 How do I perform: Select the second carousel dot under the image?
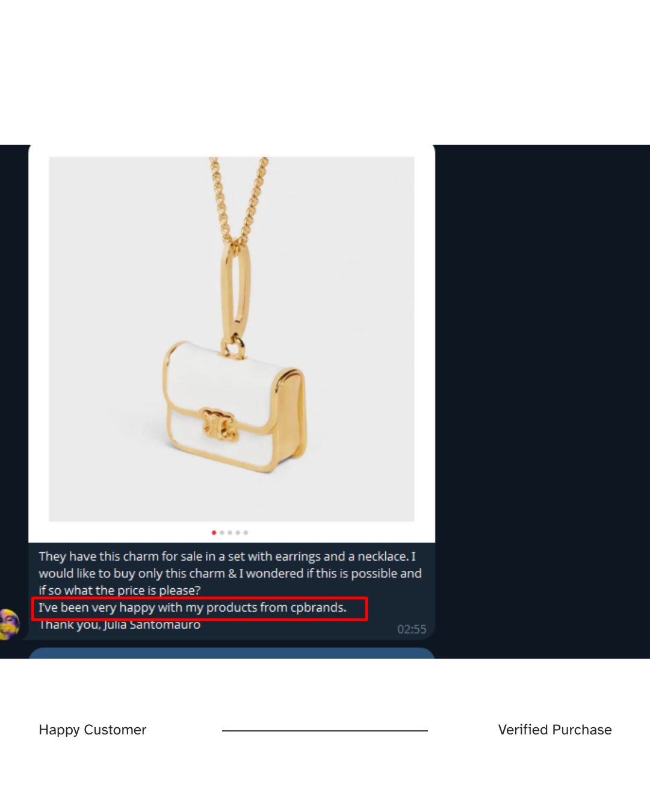222,532
